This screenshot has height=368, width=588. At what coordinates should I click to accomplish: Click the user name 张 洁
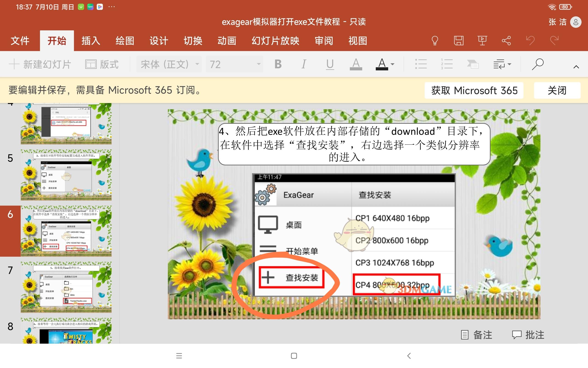(x=557, y=22)
